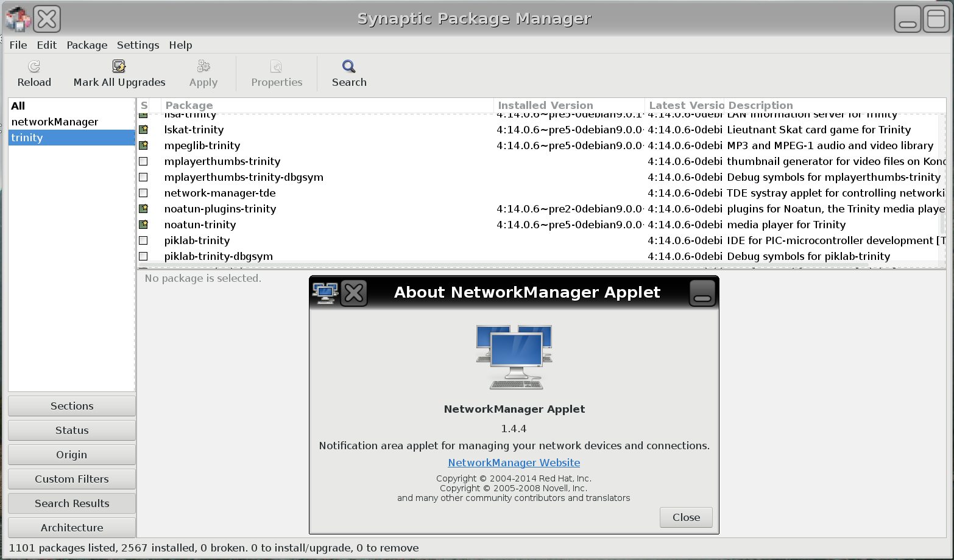Open the Search toolbar icon
954x560 pixels.
349,66
